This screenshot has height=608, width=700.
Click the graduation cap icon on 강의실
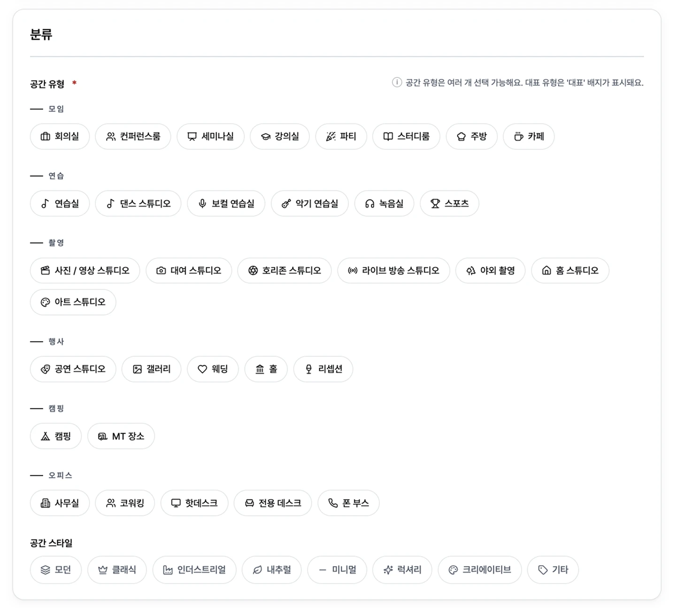click(x=266, y=137)
